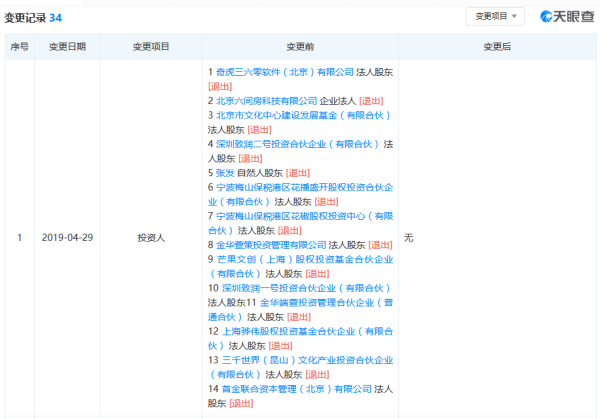The image size is (600, 419).
Task: Click the 天眼查 logo
Action: [x=567, y=16]
